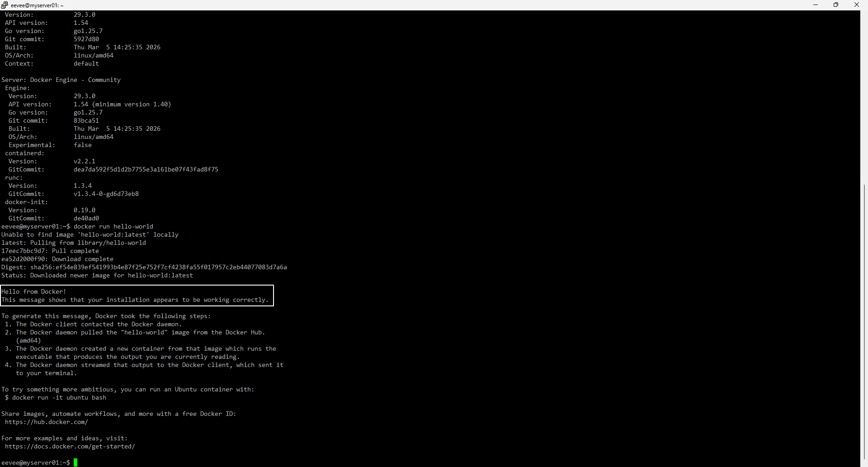Click the 'de40ad0' docker-init GitCommit value

click(86, 218)
